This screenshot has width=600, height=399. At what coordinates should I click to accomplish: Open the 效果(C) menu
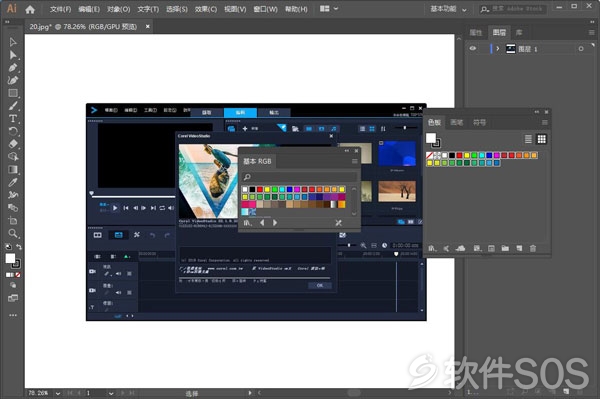205,9
